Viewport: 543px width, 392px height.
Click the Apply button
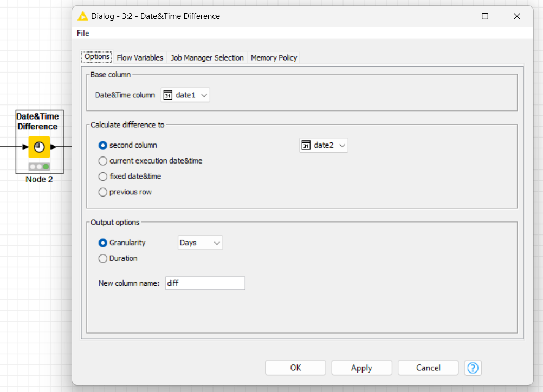point(361,368)
